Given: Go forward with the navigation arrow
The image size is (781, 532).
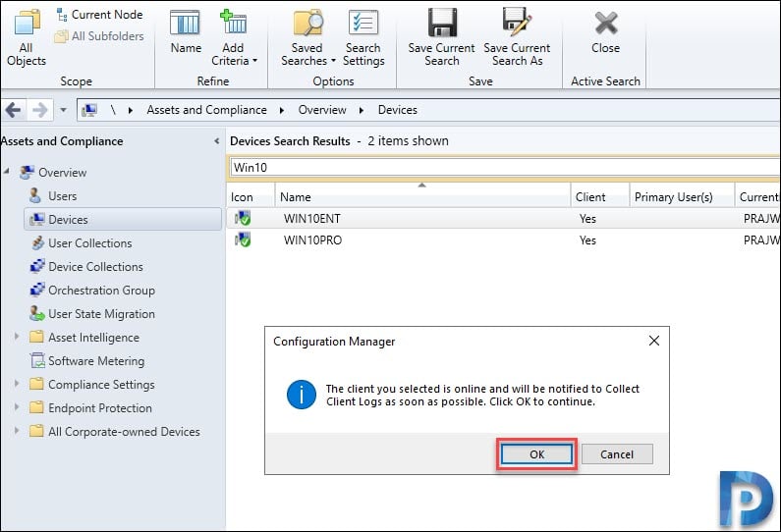Looking at the screenshot, I should point(40,110).
